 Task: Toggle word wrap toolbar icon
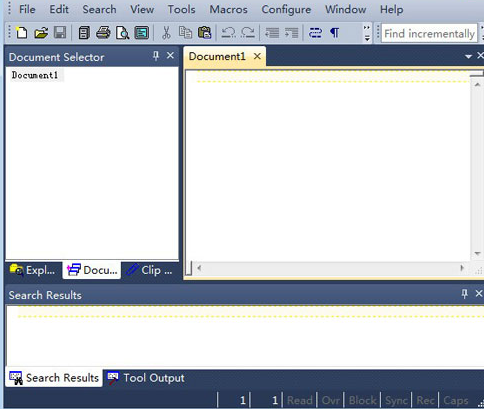(x=315, y=33)
